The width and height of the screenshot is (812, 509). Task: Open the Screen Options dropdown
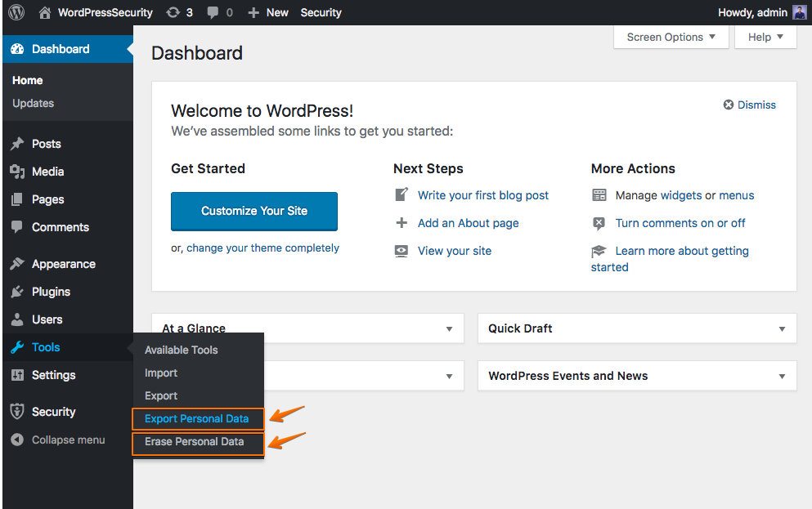pos(671,38)
